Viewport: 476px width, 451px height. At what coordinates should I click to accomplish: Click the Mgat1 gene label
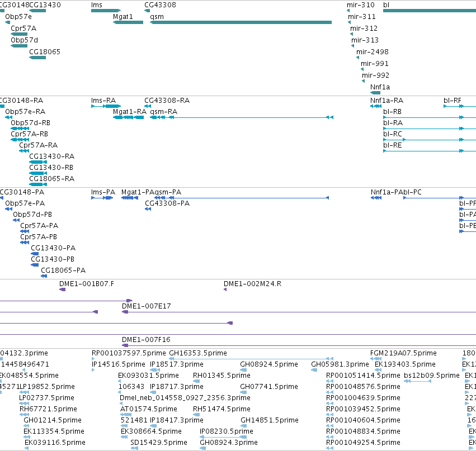[x=123, y=17]
